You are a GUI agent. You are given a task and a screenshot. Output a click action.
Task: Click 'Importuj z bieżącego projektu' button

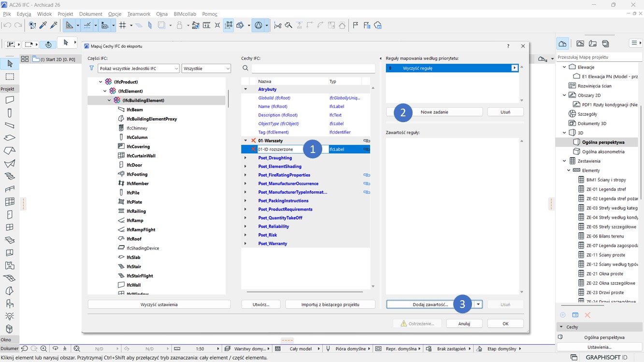click(330, 305)
